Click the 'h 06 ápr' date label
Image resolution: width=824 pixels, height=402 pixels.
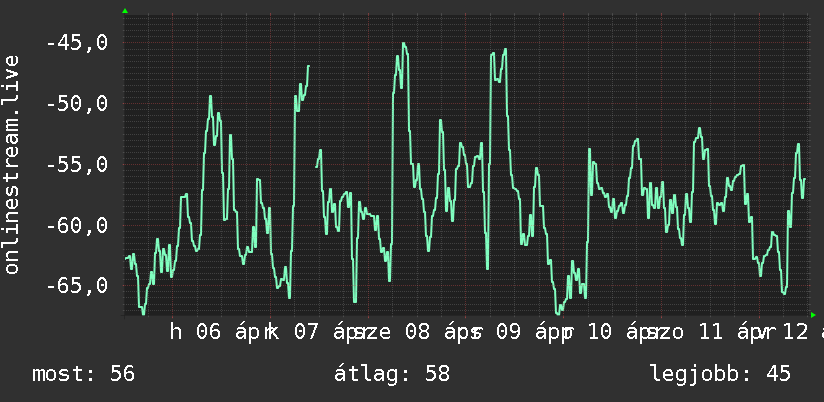point(220,332)
